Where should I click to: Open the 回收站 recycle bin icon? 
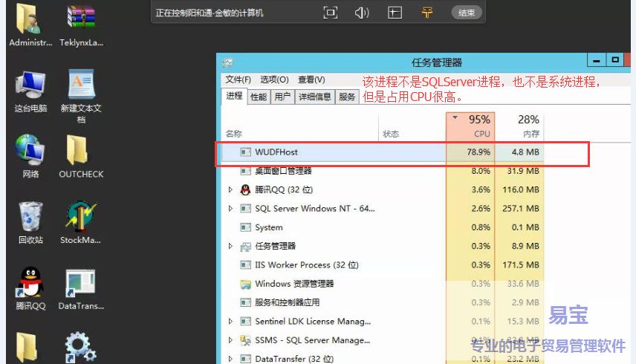30,216
